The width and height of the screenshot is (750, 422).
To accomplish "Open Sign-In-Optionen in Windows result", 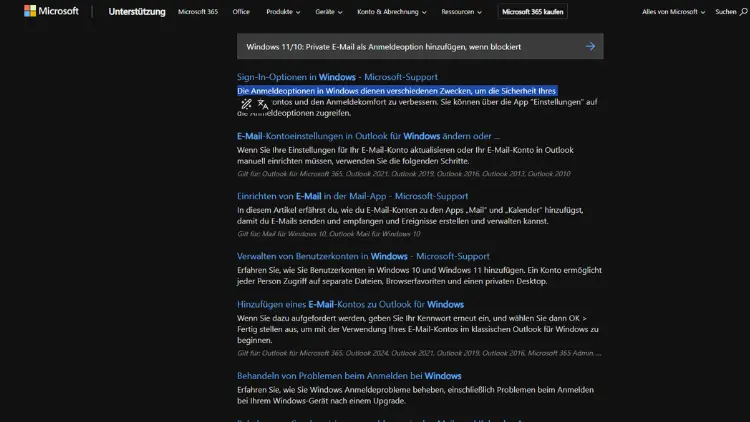I will tap(337, 77).
